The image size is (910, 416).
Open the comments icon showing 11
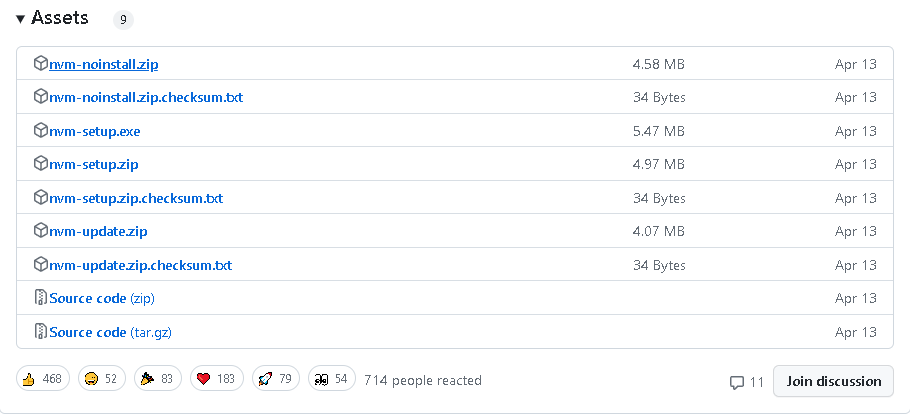click(746, 382)
